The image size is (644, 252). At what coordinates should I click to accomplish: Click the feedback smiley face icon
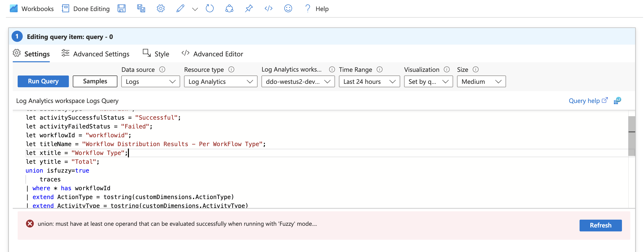[x=288, y=9]
